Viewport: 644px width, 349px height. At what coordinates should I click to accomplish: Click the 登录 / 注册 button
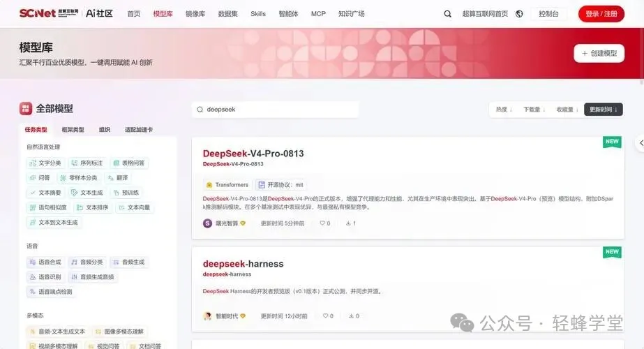601,13
